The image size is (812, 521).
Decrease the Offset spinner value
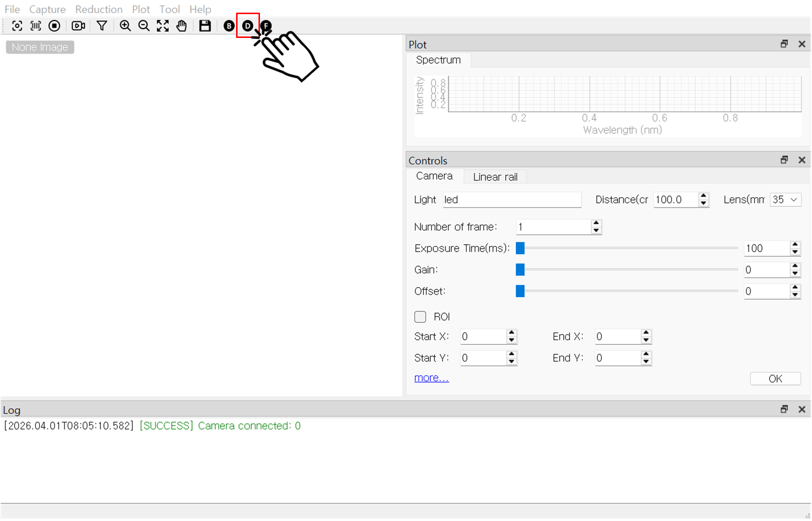click(x=795, y=295)
